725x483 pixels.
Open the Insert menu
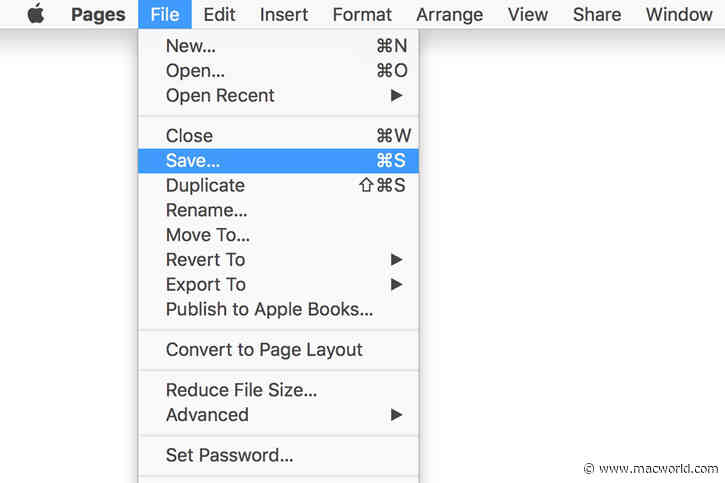(283, 14)
